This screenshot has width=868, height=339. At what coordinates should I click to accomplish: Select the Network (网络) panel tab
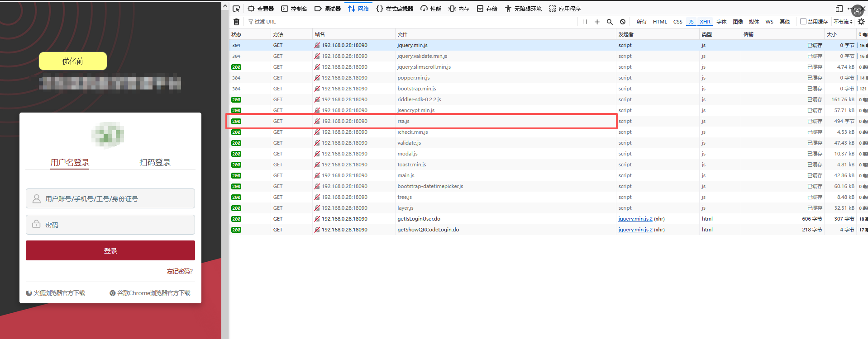358,9
